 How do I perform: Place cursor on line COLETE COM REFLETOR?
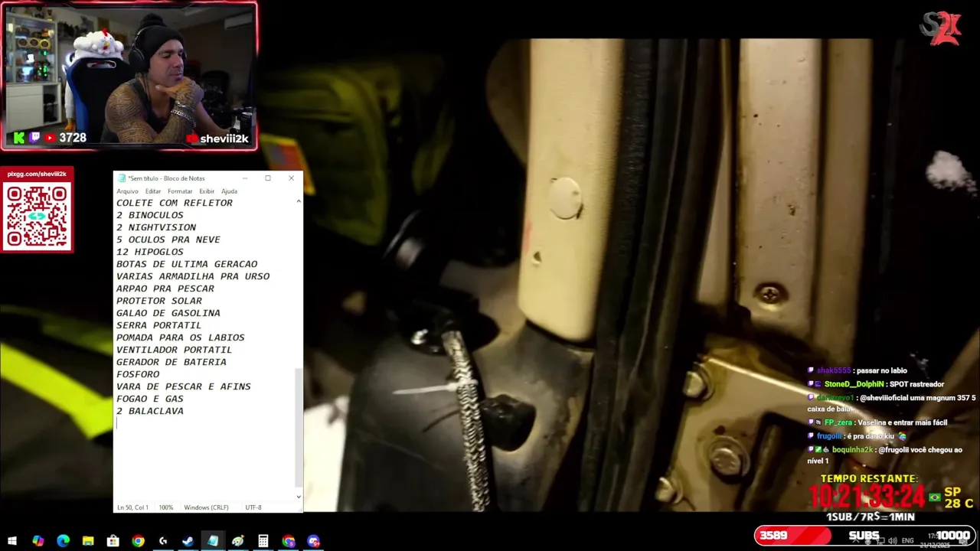[x=175, y=203]
